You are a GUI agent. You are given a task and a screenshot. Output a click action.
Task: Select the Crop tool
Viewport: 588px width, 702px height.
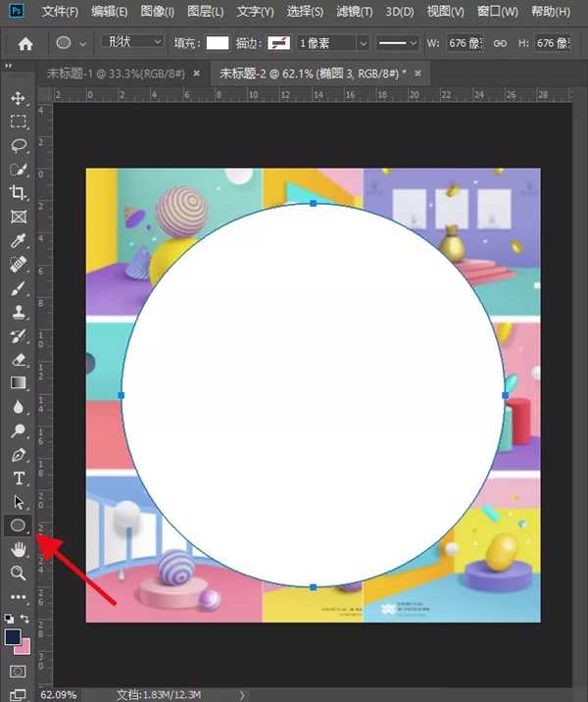[18, 193]
